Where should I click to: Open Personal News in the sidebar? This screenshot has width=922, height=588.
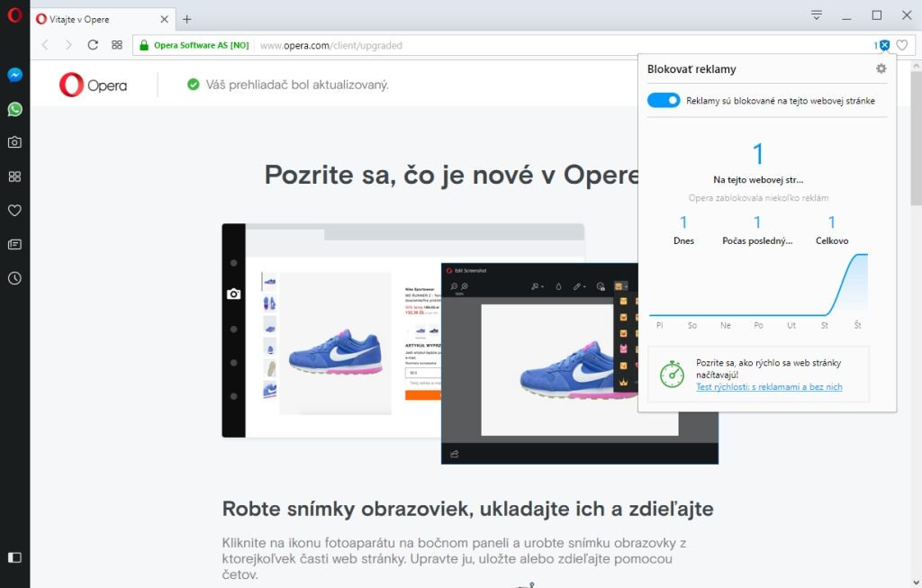pos(14,244)
